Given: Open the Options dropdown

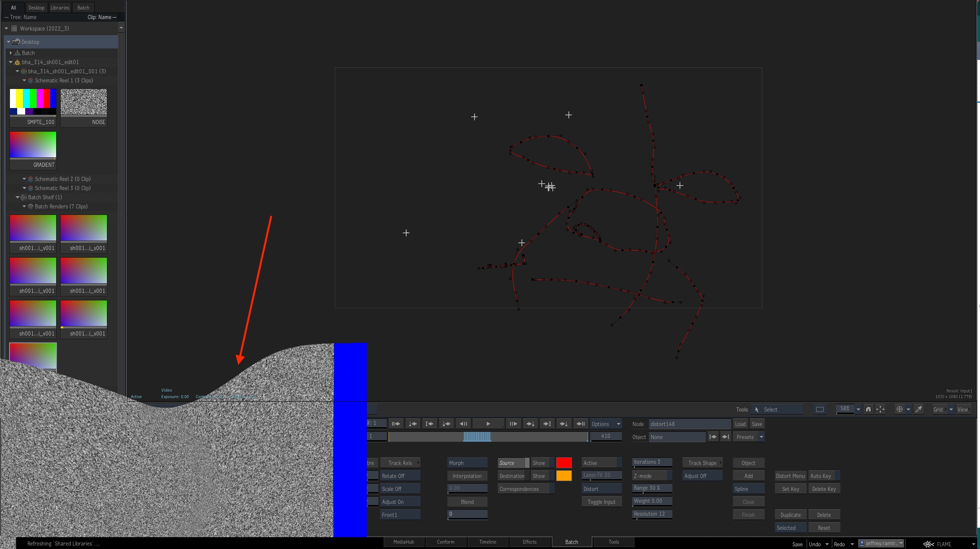Looking at the screenshot, I should 605,424.
